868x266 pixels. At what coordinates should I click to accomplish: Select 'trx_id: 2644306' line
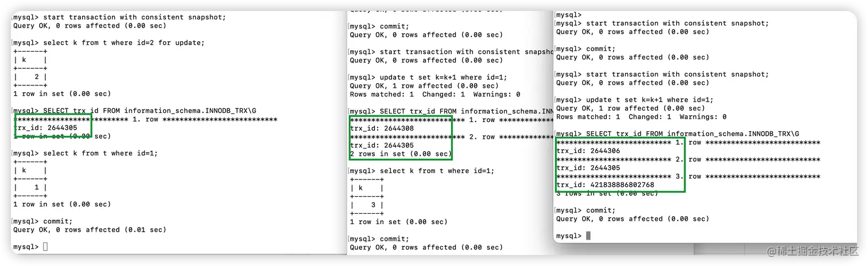[x=588, y=151]
